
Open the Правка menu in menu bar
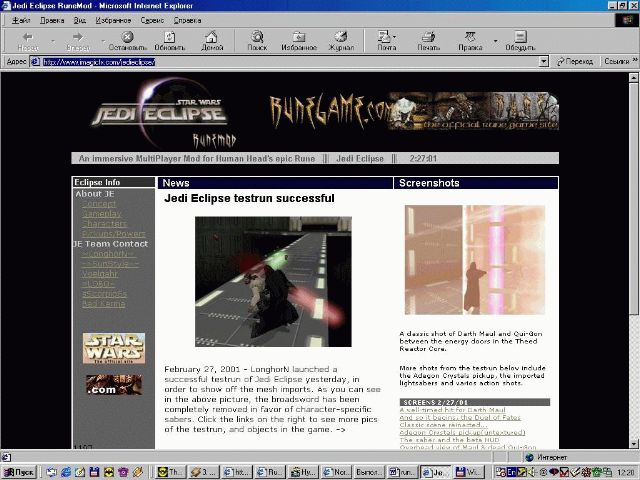[x=52, y=20]
